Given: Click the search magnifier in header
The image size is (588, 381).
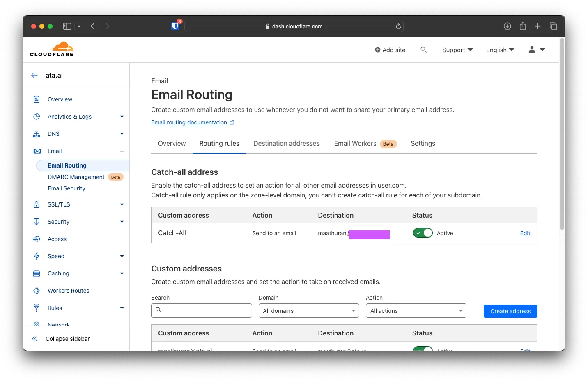Looking at the screenshot, I should pos(424,50).
